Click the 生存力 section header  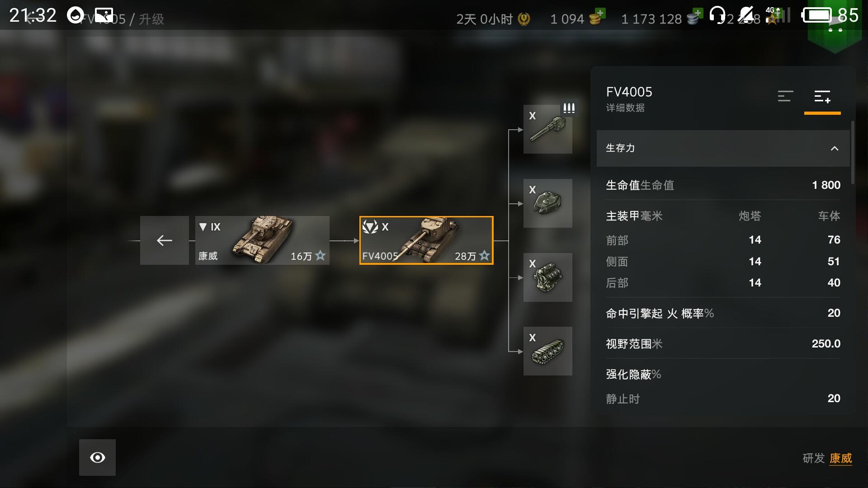[723, 148]
